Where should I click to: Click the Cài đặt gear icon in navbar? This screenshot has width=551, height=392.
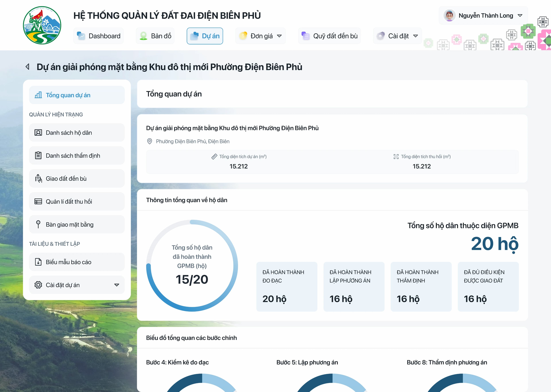[x=381, y=36]
